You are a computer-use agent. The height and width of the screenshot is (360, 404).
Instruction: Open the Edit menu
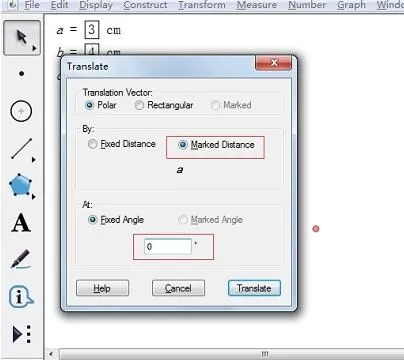point(60,5)
